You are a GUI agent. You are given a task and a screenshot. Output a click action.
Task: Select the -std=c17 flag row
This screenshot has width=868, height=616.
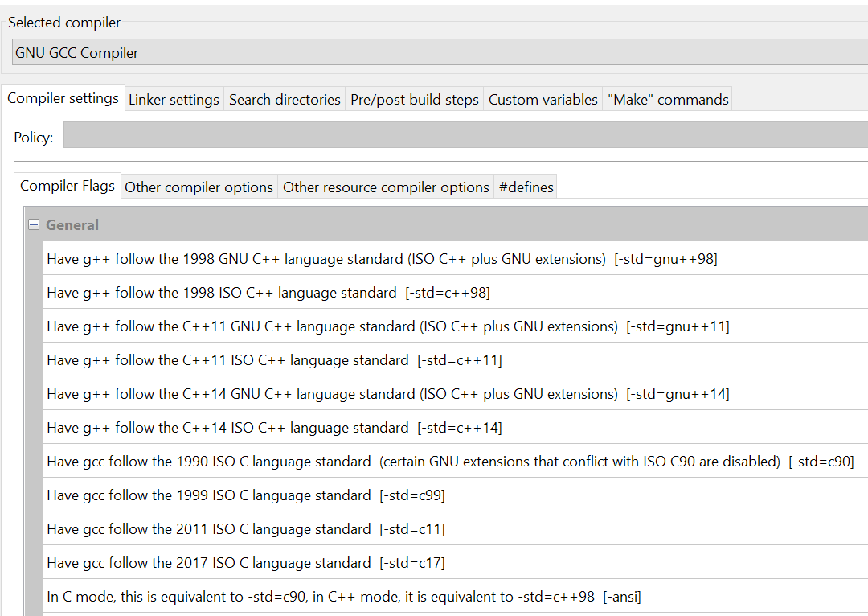[x=456, y=563]
